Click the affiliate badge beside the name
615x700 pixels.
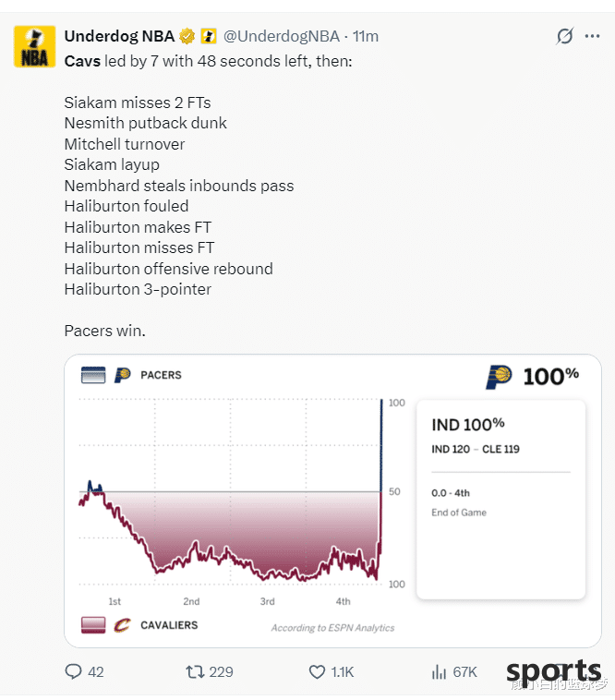(x=209, y=36)
